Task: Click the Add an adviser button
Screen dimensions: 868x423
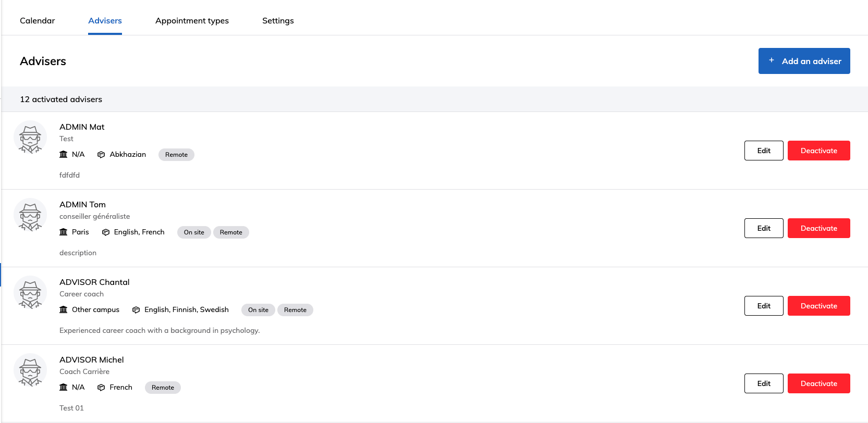Action: [804, 61]
